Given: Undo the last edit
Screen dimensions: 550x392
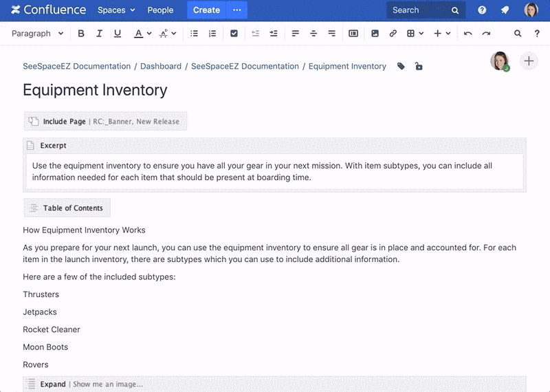Looking at the screenshot, I should click(468, 33).
